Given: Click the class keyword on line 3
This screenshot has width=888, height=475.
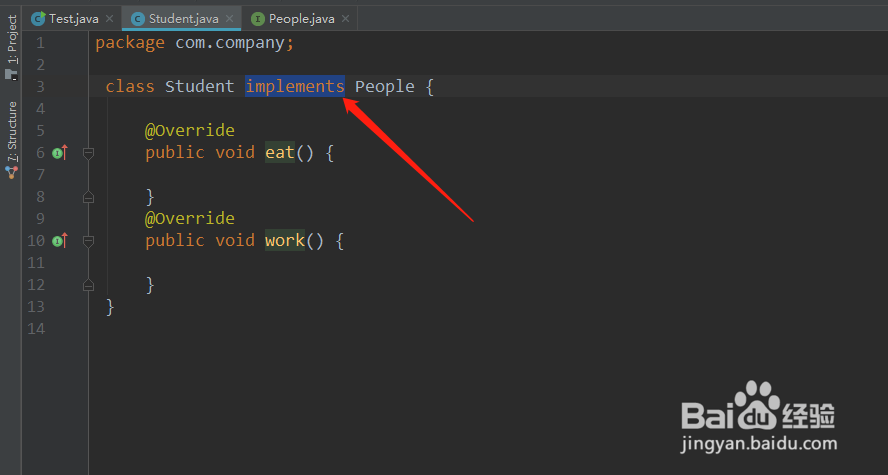Looking at the screenshot, I should pyautogui.click(x=130, y=86).
